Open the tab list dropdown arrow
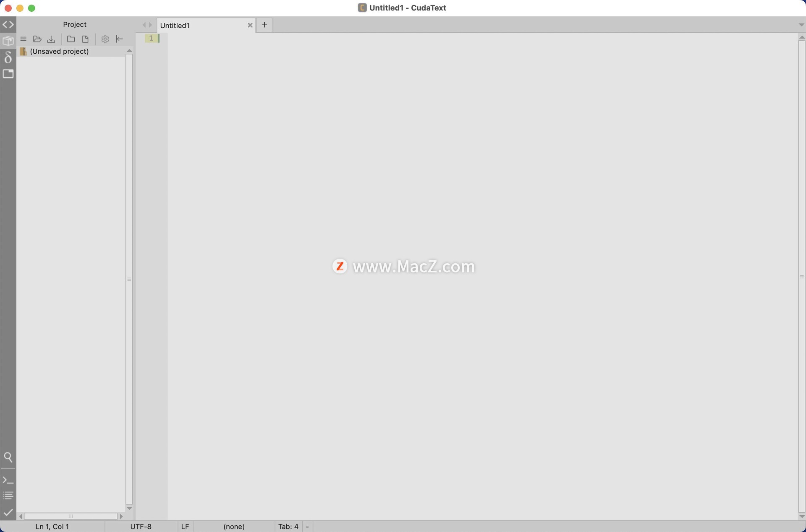 (801, 25)
